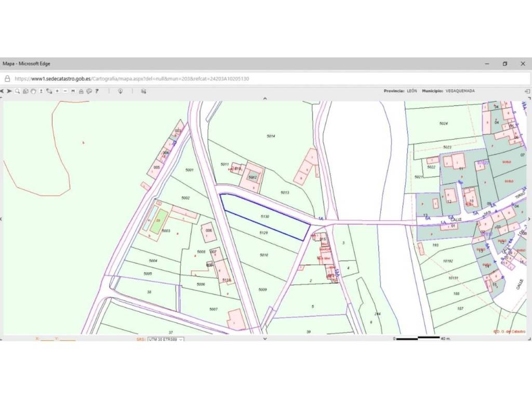Open the question mark help icon
532x399 pixels.
click(x=97, y=91)
